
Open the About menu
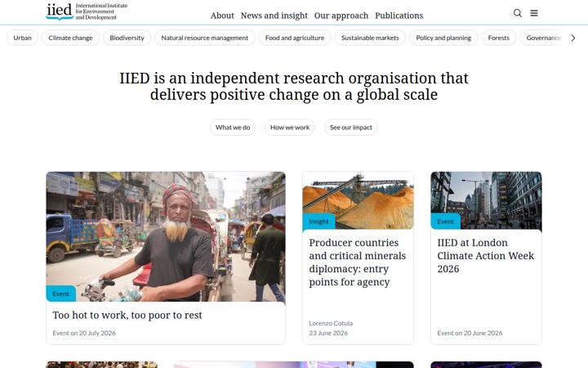tap(222, 16)
